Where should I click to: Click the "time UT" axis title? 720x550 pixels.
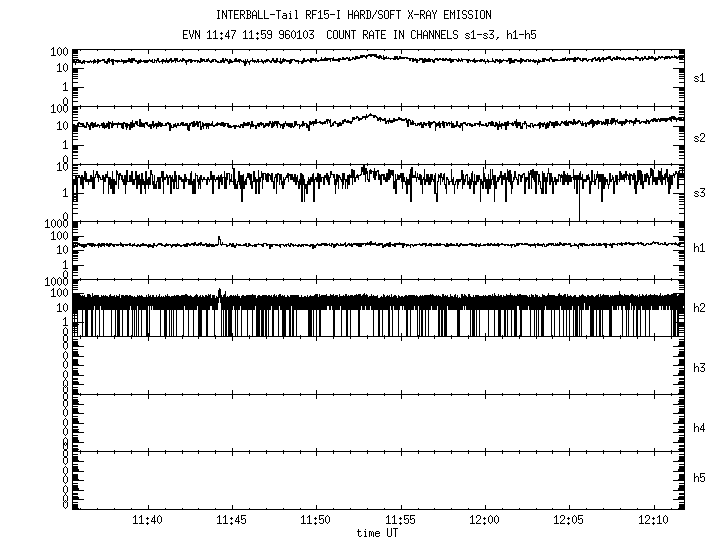tap(377, 533)
